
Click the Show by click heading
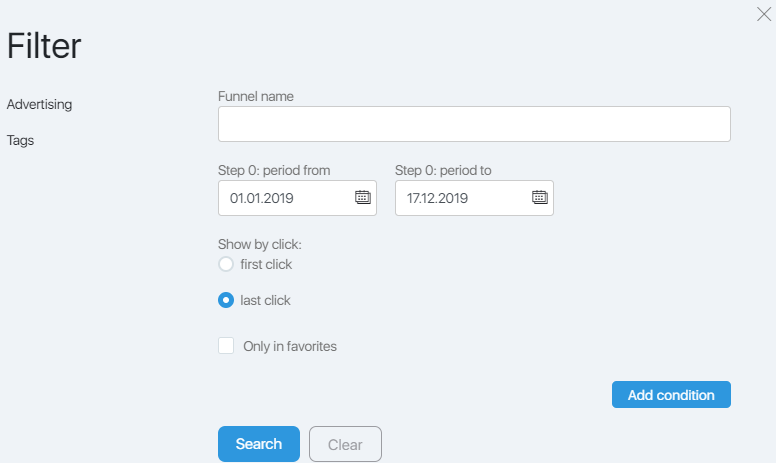pyautogui.click(x=260, y=244)
